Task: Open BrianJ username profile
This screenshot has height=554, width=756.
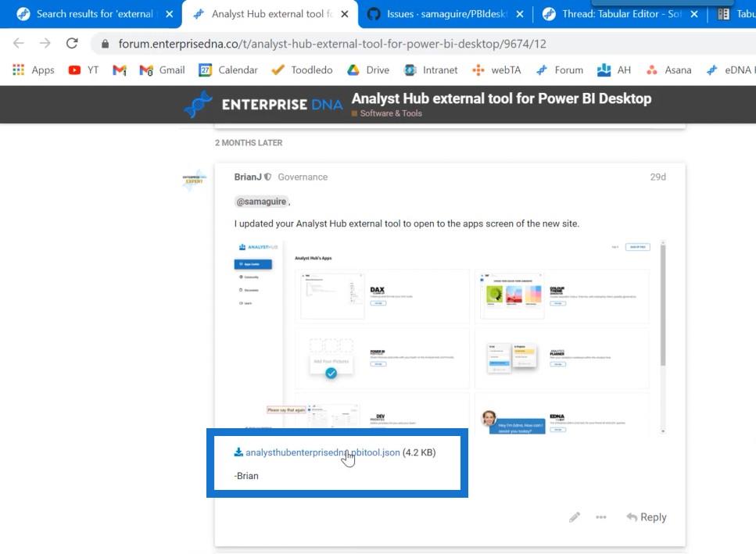Action: (248, 177)
